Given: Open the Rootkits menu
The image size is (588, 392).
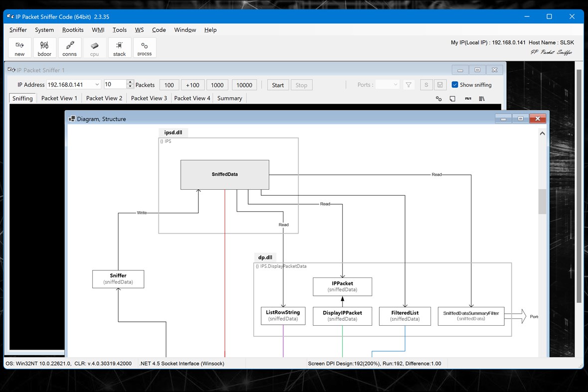Looking at the screenshot, I should [x=73, y=30].
